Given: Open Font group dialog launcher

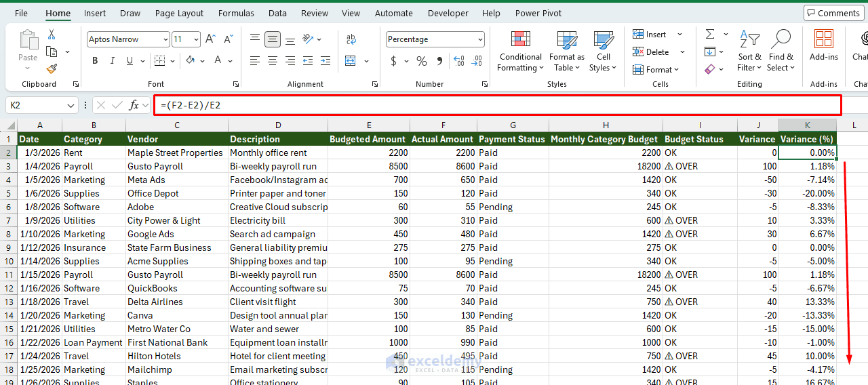Looking at the screenshot, I should click(x=236, y=84).
